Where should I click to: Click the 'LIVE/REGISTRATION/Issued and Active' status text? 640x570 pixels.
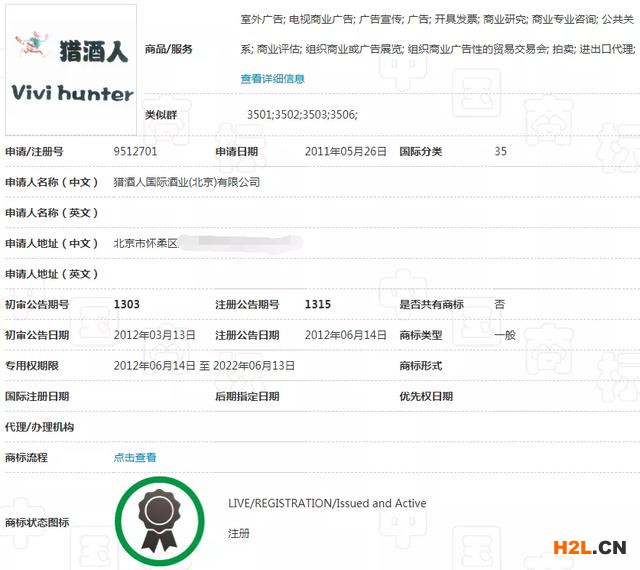point(327,503)
